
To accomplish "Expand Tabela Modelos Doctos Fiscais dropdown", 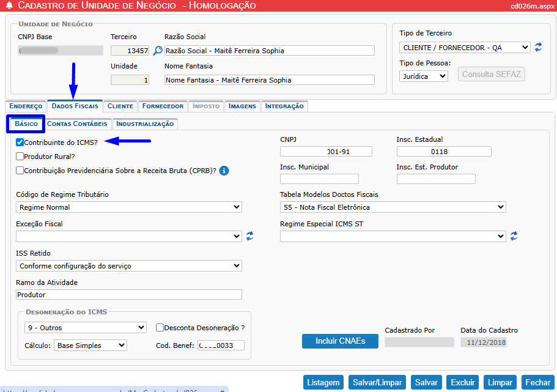I will [x=393, y=207].
